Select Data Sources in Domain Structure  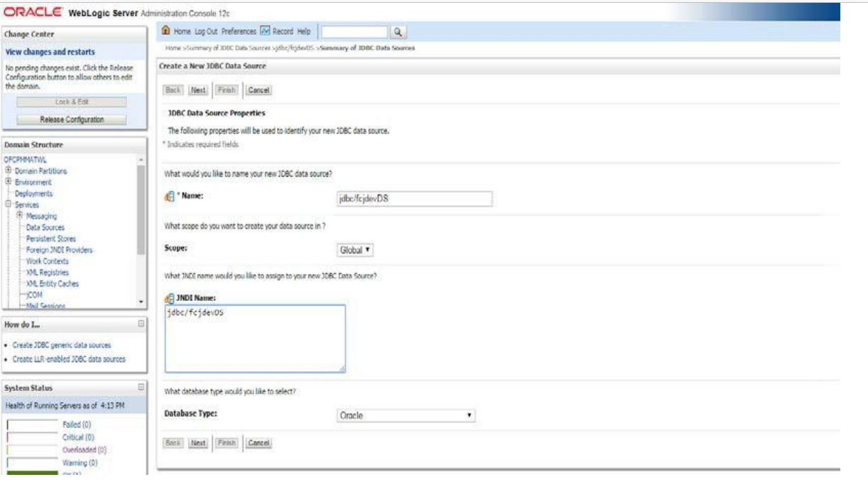pos(45,227)
